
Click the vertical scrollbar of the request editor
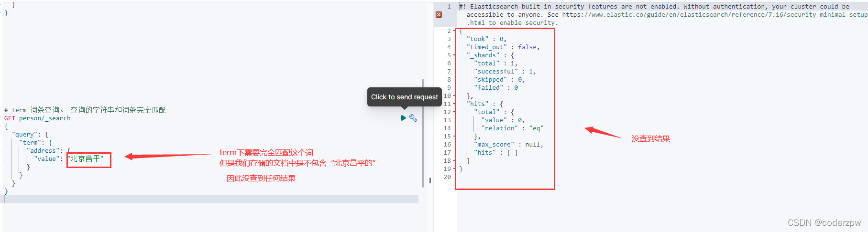[x=423, y=133]
